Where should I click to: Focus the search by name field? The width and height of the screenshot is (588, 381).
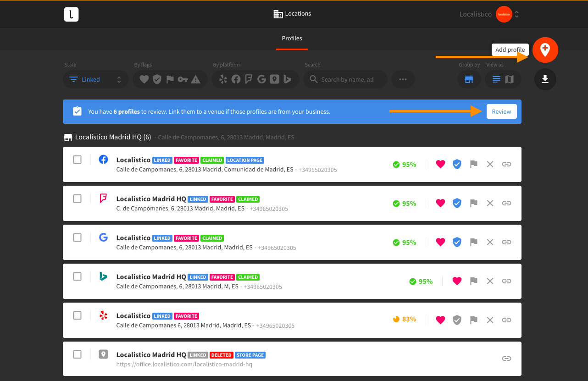tap(345, 79)
